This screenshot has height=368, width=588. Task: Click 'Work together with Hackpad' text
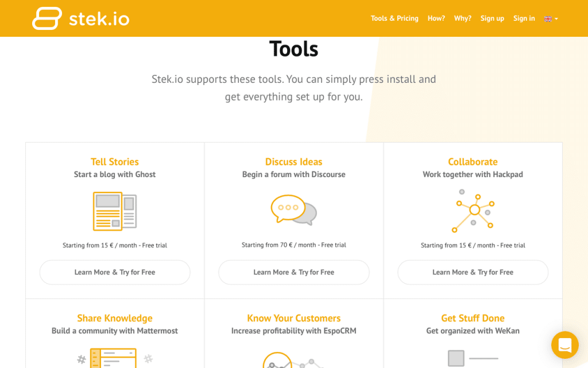(473, 174)
